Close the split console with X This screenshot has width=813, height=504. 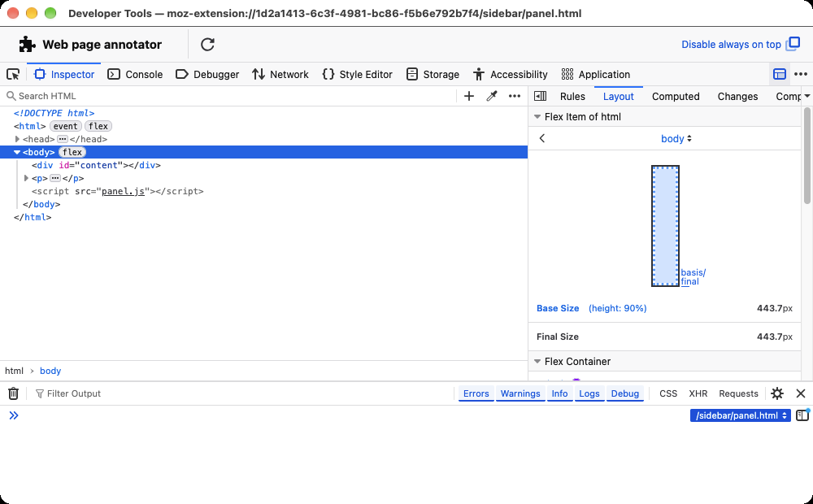[x=801, y=393]
